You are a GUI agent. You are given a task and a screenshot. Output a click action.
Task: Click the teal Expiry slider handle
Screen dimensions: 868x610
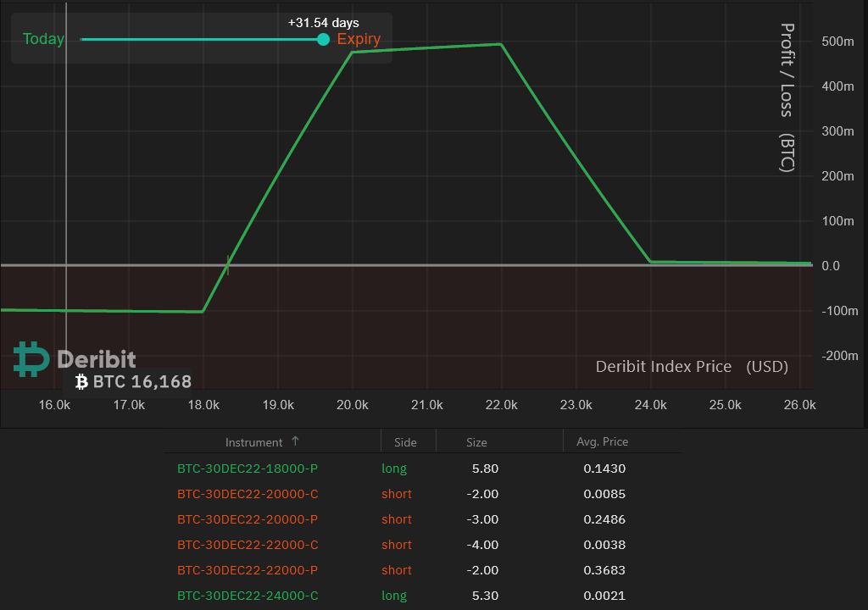(x=322, y=39)
